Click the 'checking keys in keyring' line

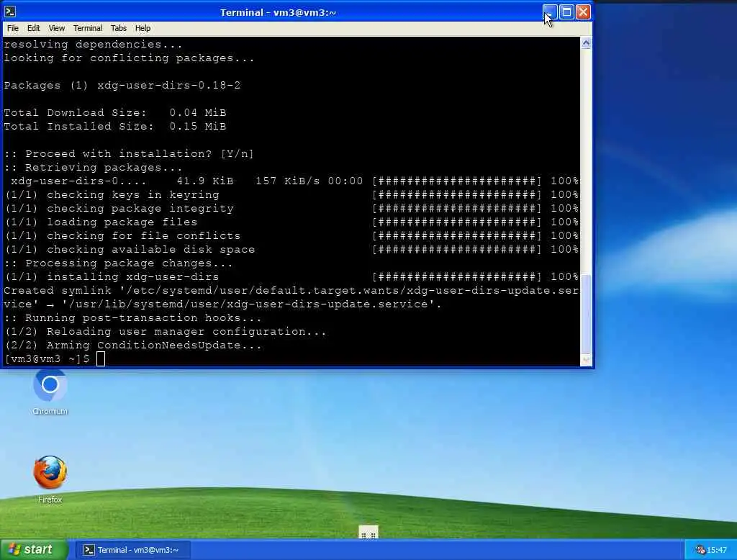point(291,194)
